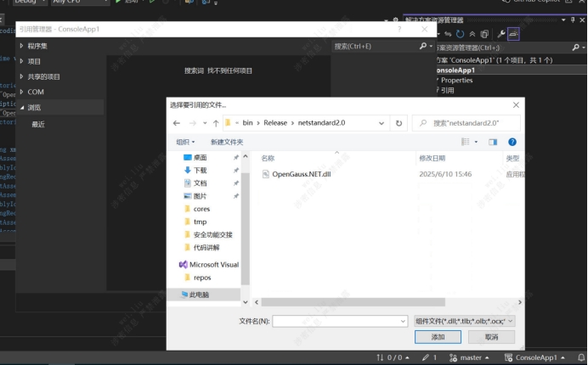
Task: Select Properties in Solution Explorer
Action: (456, 80)
